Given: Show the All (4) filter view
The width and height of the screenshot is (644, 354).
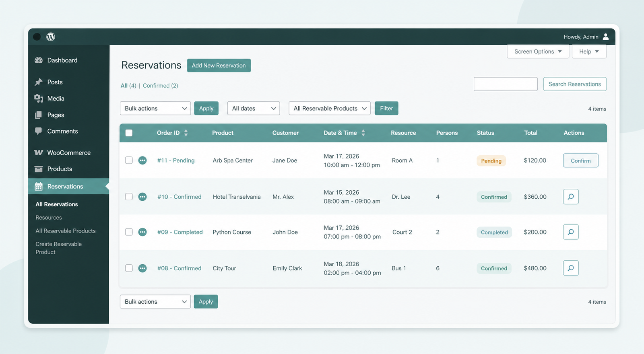Looking at the screenshot, I should pos(128,86).
